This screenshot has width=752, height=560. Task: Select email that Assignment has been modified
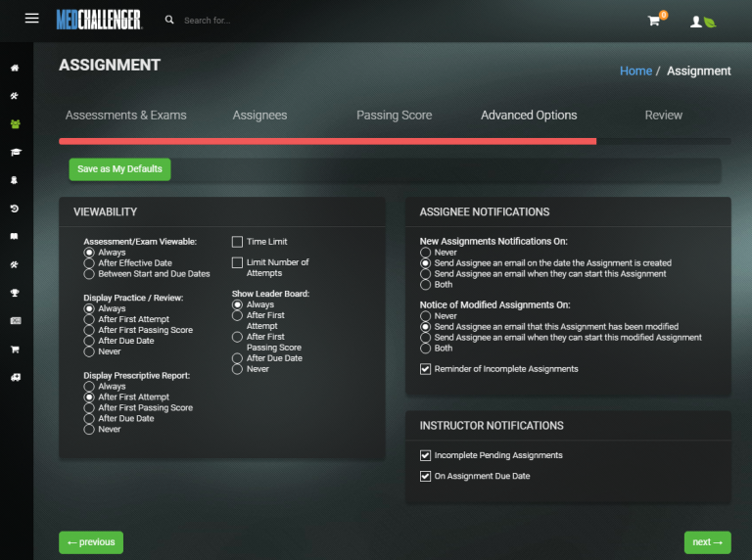tap(425, 327)
